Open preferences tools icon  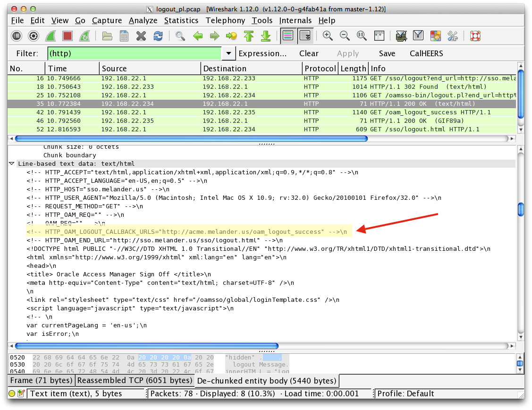453,36
